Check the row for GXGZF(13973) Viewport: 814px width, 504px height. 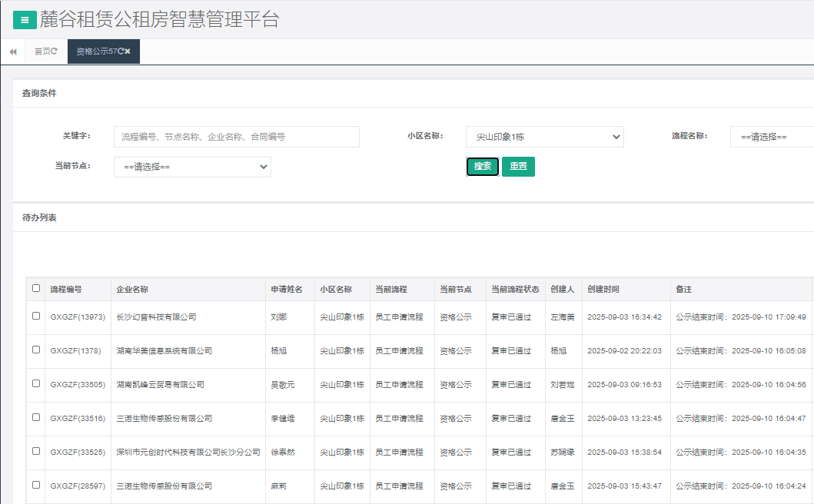click(36, 316)
